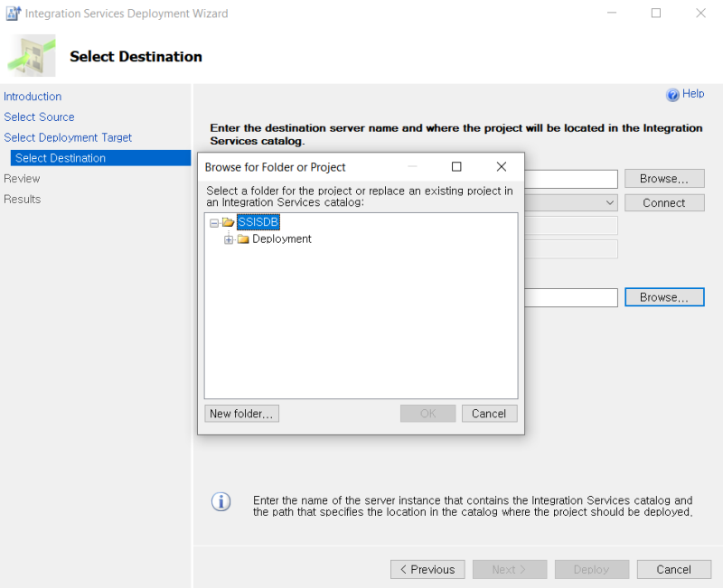
Task: Click the Deployment folder icon
Action: coord(243,239)
